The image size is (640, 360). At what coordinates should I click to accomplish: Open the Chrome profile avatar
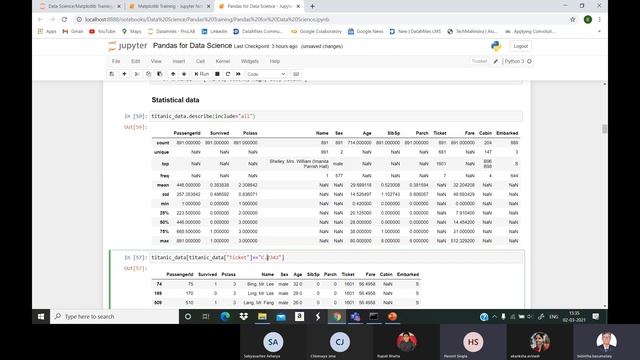point(588,19)
